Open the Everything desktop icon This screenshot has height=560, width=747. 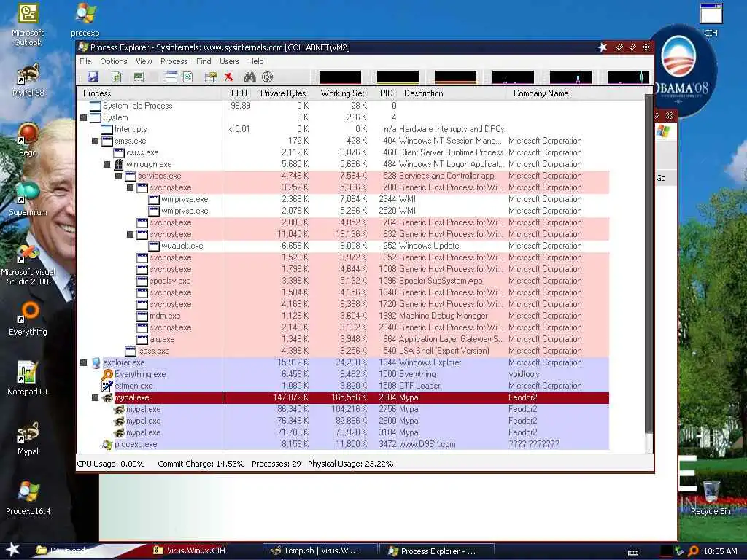[28, 319]
